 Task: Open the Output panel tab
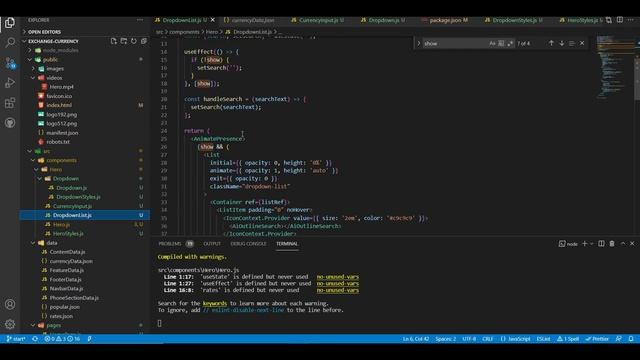[x=212, y=244]
